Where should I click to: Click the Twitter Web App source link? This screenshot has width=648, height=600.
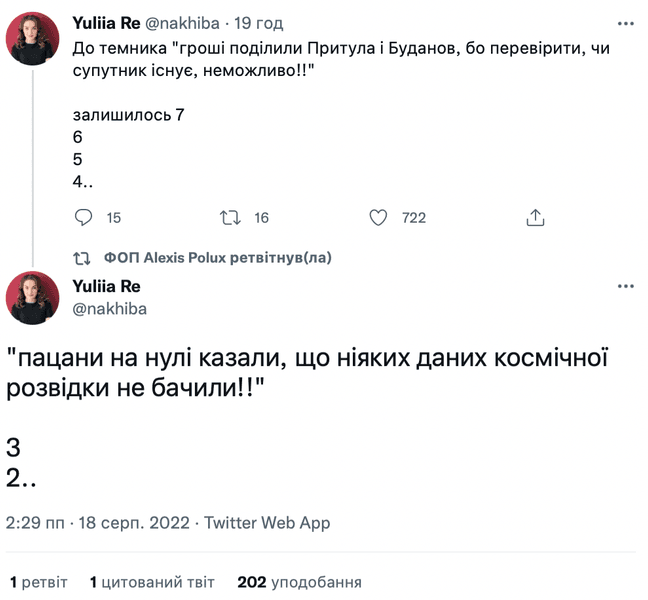(267, 522)
